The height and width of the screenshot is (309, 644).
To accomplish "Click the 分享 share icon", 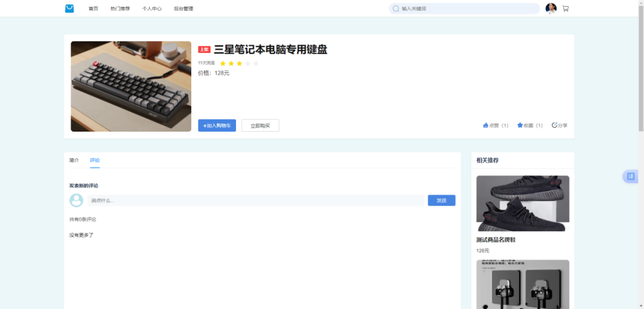I will (x=555, y=125).
